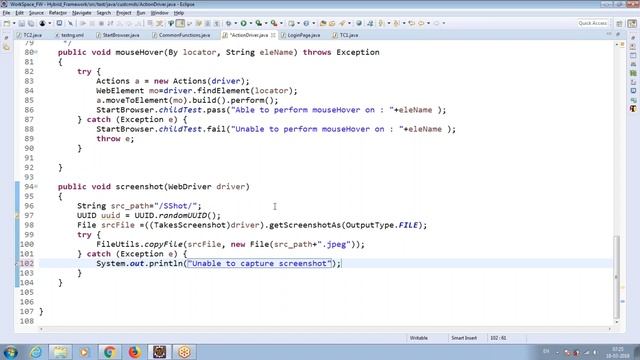Image resolution: width=640 pixels, height=360 pixels.
Task: Switch to the testng.xml tab
Action: [69, 35]
